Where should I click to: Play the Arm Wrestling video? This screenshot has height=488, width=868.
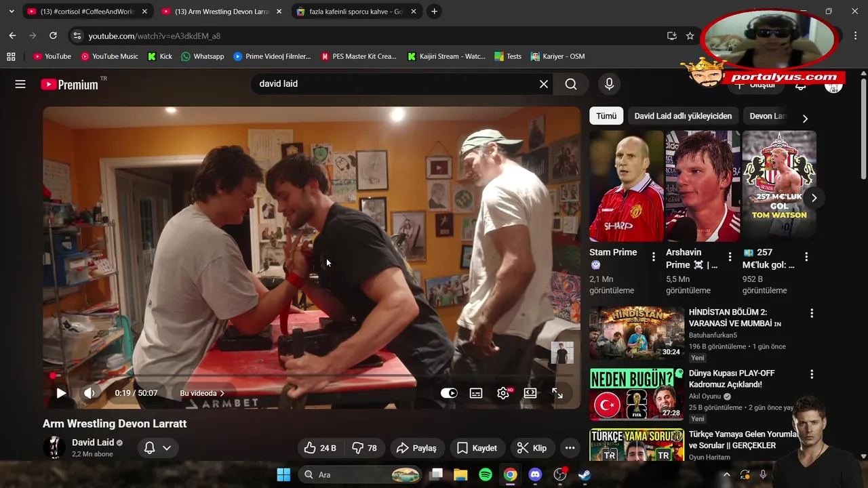tap(61, 393)
